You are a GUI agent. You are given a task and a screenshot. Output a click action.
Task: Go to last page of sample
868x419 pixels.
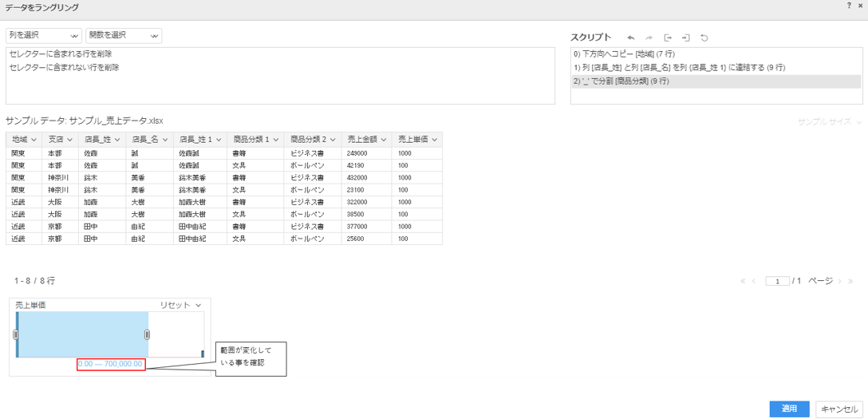click(850, 281)
